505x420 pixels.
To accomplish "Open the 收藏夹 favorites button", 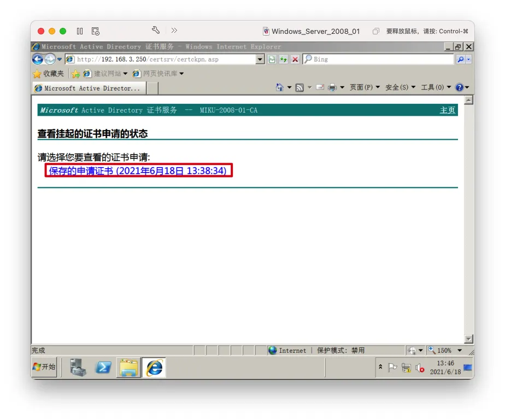I will (48, 74).
